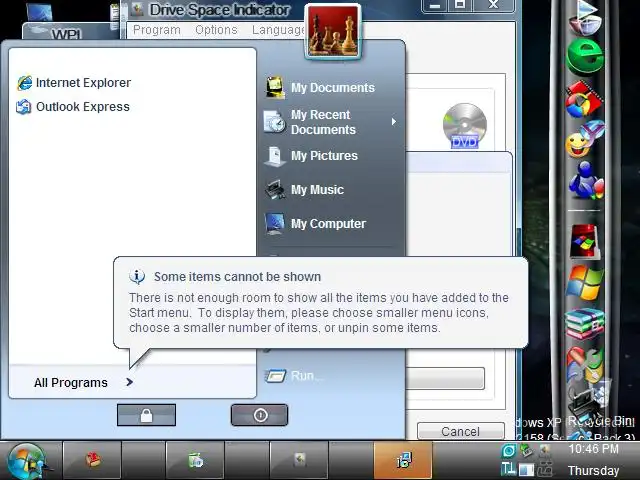Select the DVD drive icon
Screen dimensions: 640x480
pos(464,126)
